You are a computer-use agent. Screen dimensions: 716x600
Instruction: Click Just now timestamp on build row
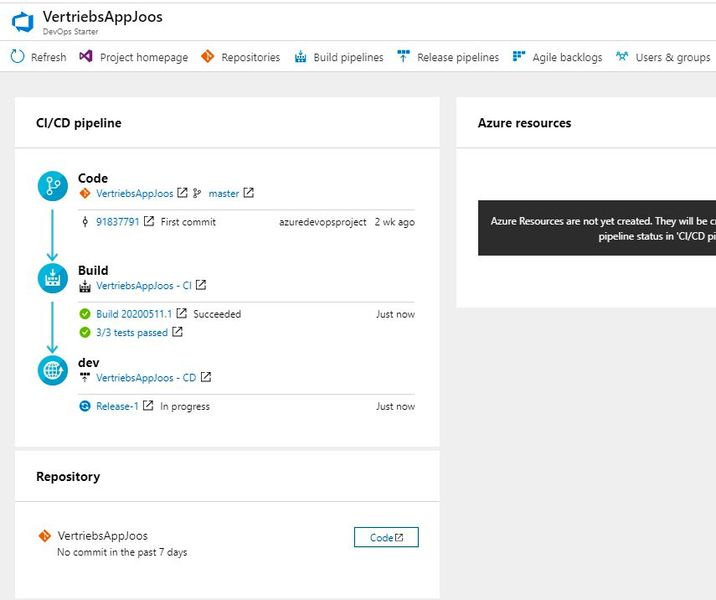pyautogui.click(x=395, y=314)
